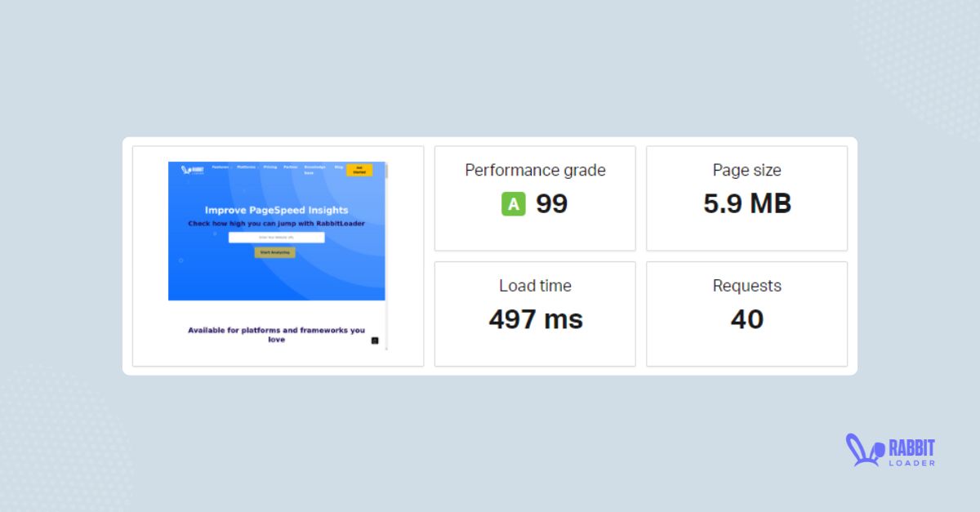The image size is (980, 512).
Task: Select the Pricing menu item
Action: point(270,167)
